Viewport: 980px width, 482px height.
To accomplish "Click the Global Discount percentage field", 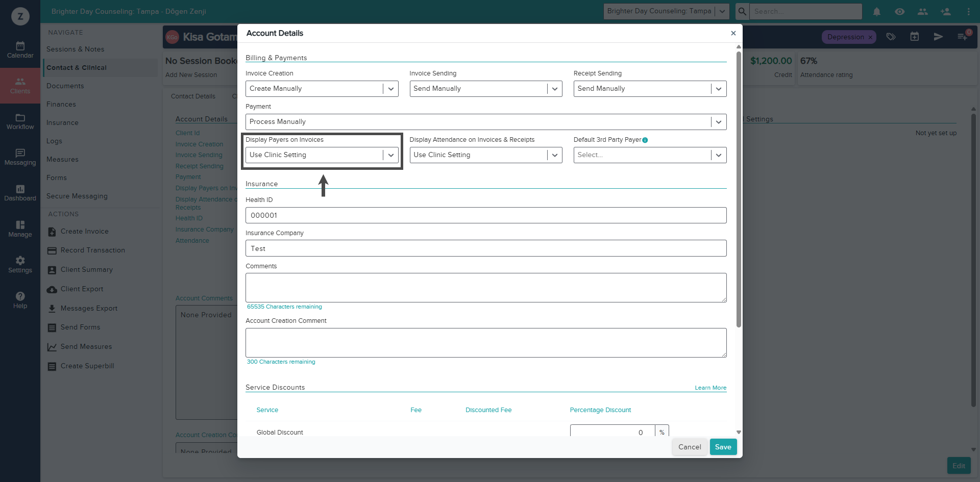I will (612, 432).
